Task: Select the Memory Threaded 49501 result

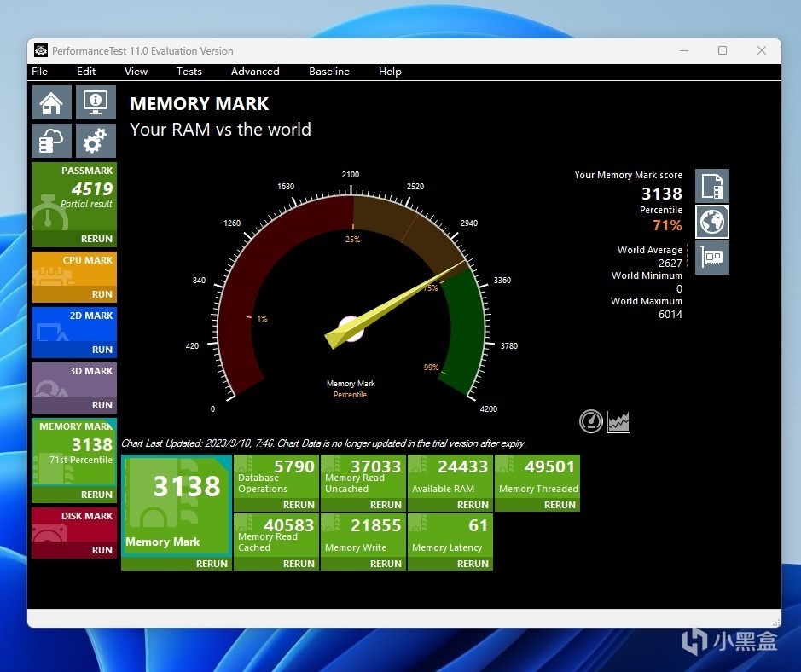Action: [x=537, y=476]
